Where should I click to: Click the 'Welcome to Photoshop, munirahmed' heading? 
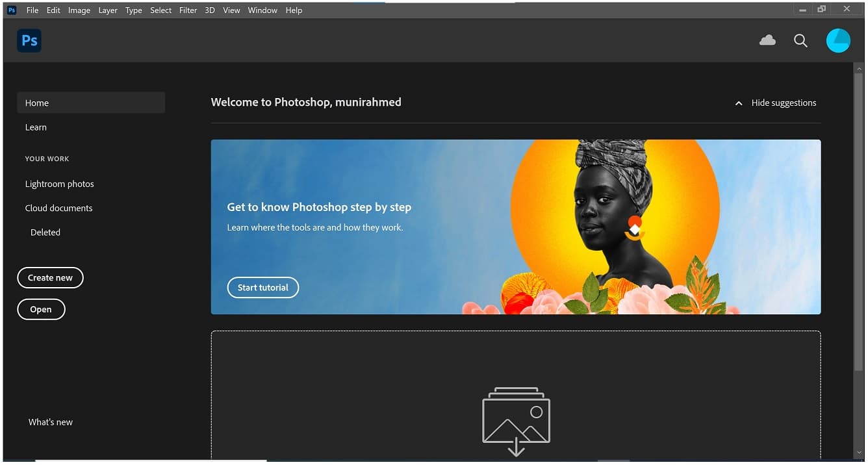tap(306, 102)
